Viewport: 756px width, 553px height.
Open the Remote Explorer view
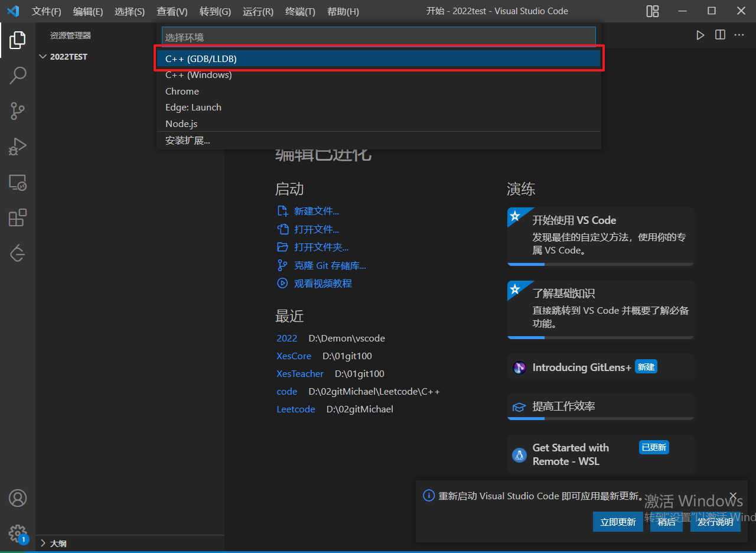[x=18, y=182]
